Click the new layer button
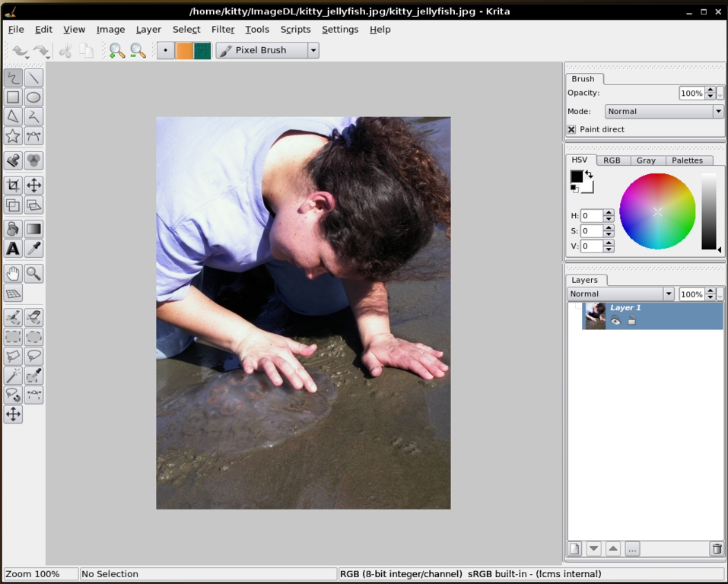This screenshot has height=584, width=728. [x=575, y=548]
